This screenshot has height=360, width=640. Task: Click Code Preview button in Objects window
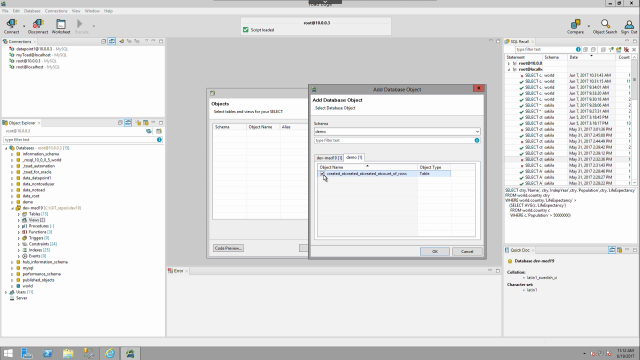pos(228,248)
